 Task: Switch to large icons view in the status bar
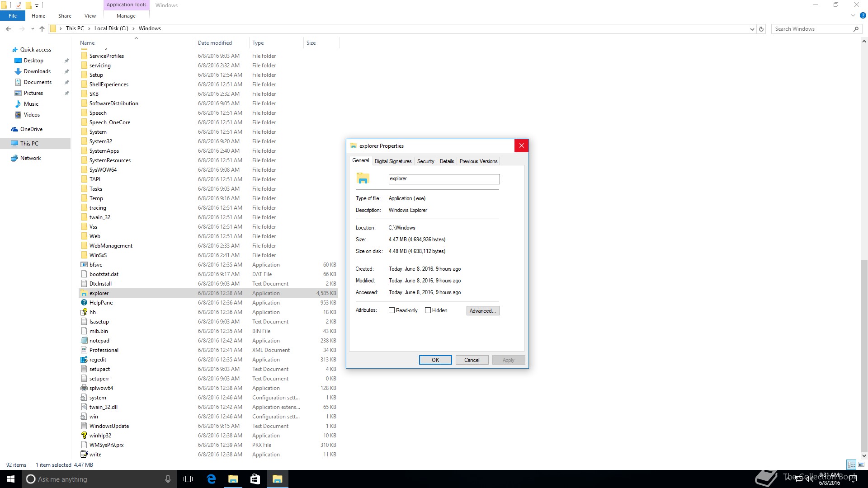pos(861,464)
